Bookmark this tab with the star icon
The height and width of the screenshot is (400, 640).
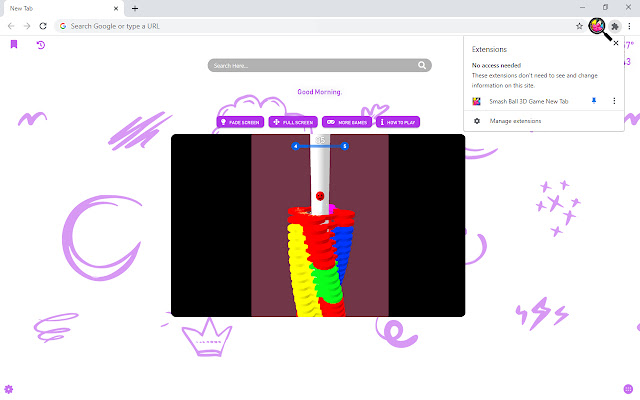click(579, 26)
